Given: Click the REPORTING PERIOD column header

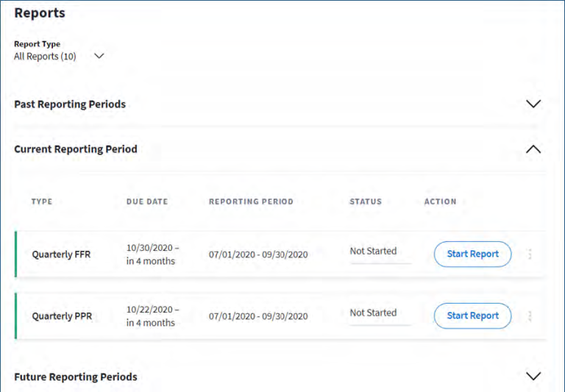Looking at the screenshot, I should (x=251, y=202).
